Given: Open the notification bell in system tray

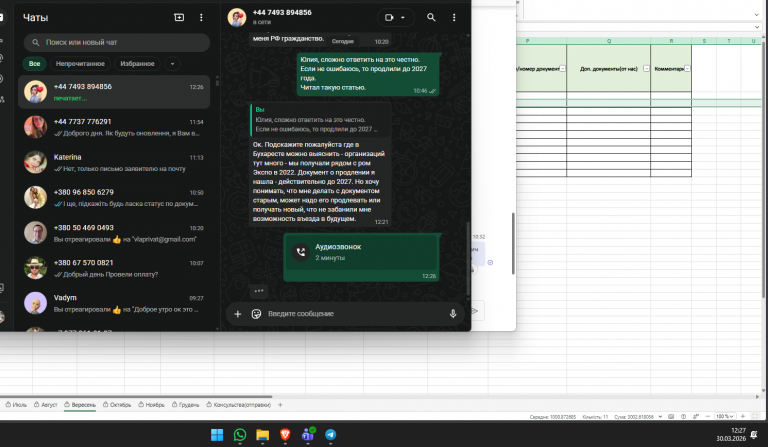Looking at the screenshot, I should 754,434.
